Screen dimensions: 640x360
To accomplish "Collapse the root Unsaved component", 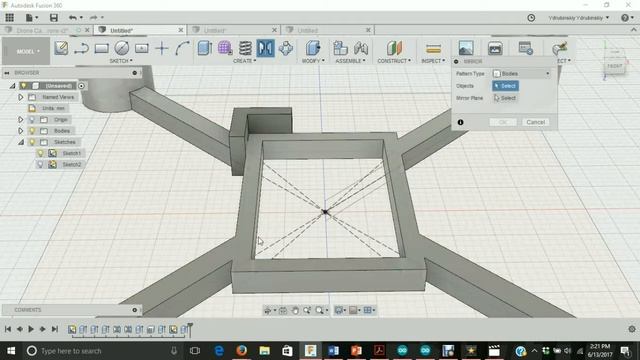I will 13,86.
